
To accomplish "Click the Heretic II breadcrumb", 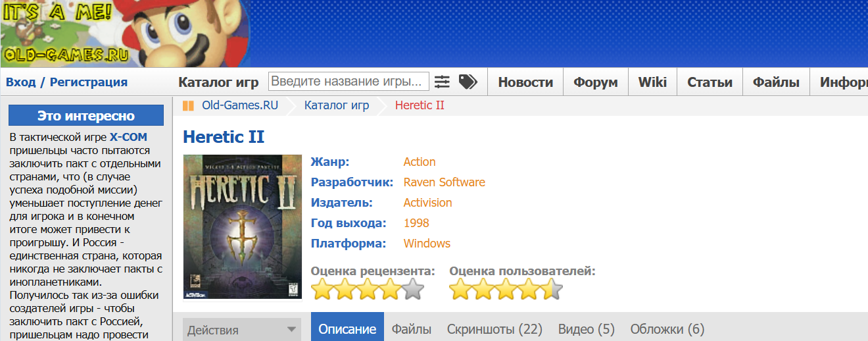I will 420,105.
